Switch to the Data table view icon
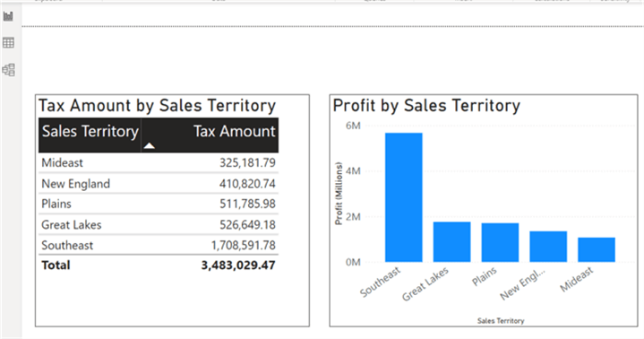644x339 pixels. click(x=8, y=42)
